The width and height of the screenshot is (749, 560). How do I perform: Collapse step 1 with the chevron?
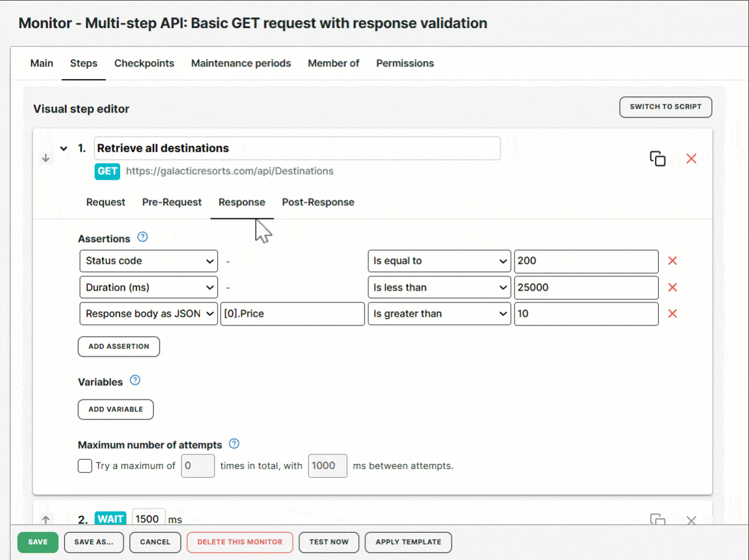[x=63, y=149]
